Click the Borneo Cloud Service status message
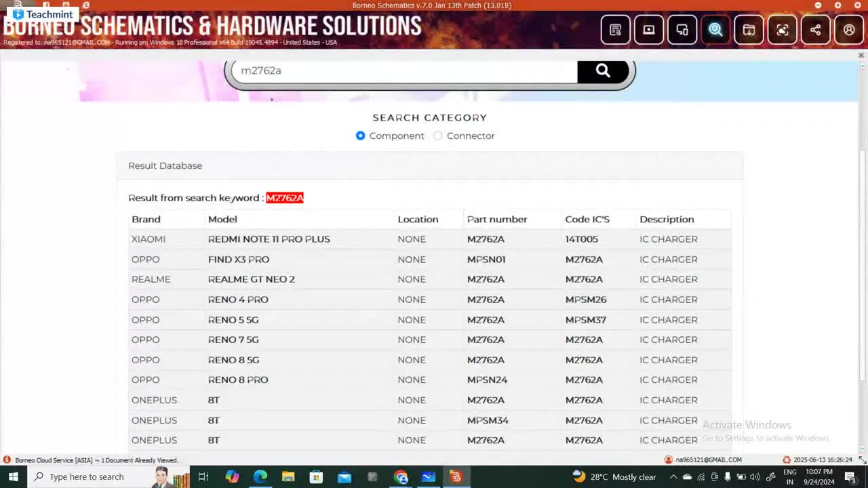Screen dimensions: 868x488 click(x=96, y=460)
